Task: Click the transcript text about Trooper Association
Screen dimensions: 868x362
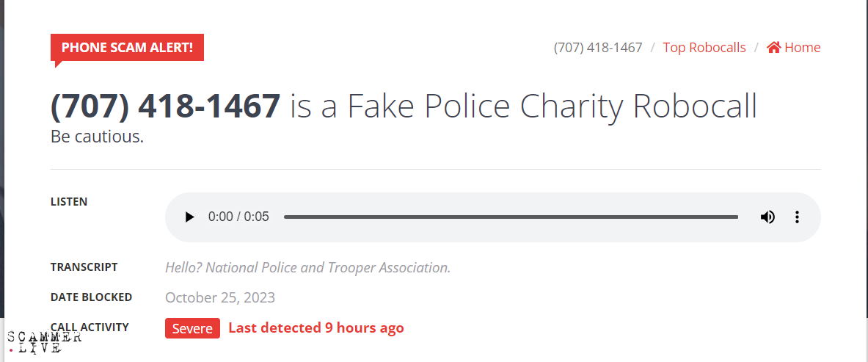Action: click(x=307, y=267)
